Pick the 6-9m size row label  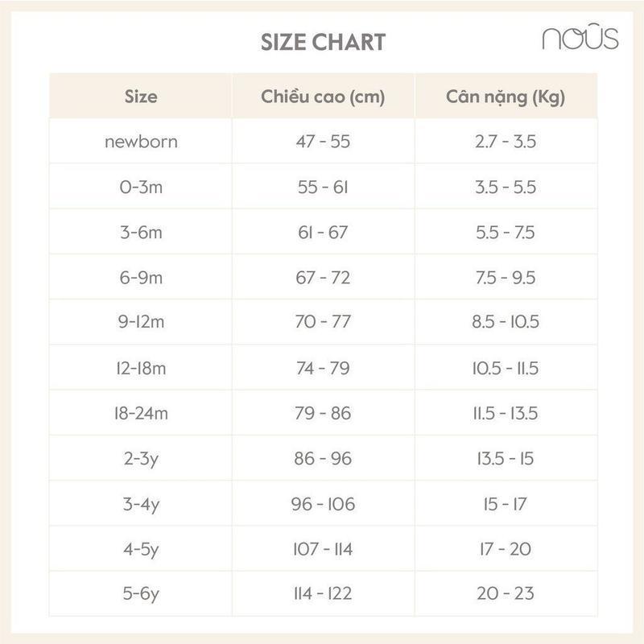coord(141,278)
